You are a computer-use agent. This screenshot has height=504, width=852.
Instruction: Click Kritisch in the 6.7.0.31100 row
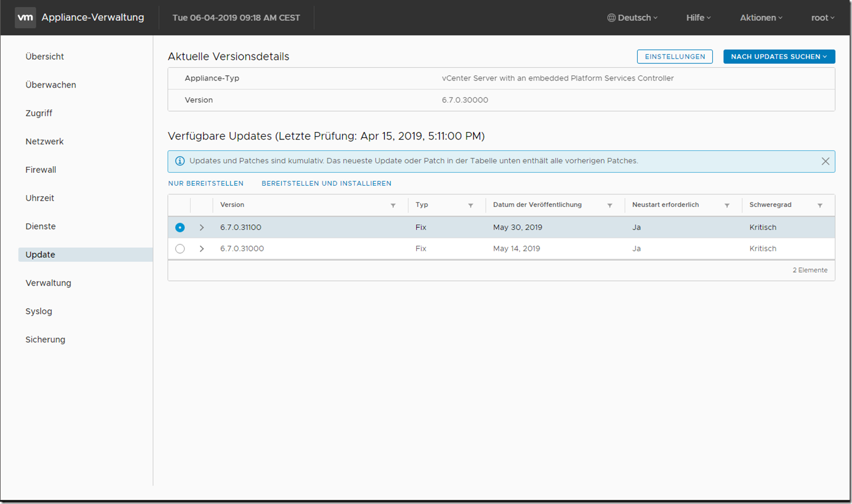tap(763, 227)
